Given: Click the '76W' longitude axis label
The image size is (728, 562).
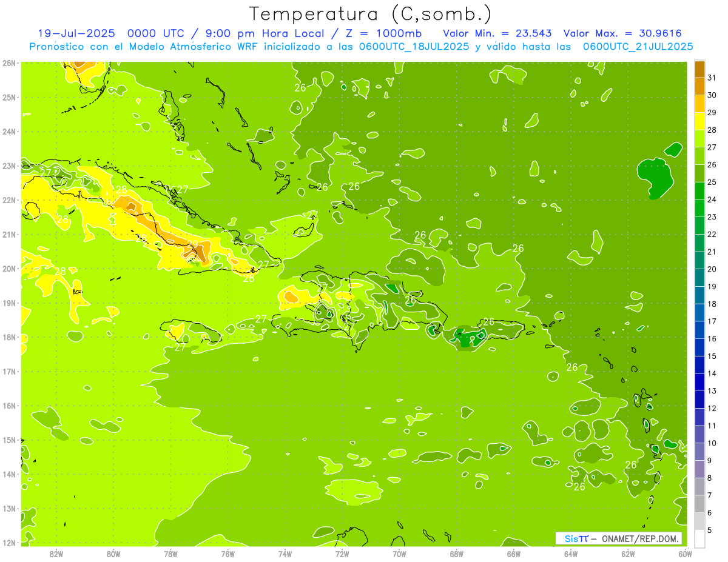Looking at the screenshot, I should 227,554.
